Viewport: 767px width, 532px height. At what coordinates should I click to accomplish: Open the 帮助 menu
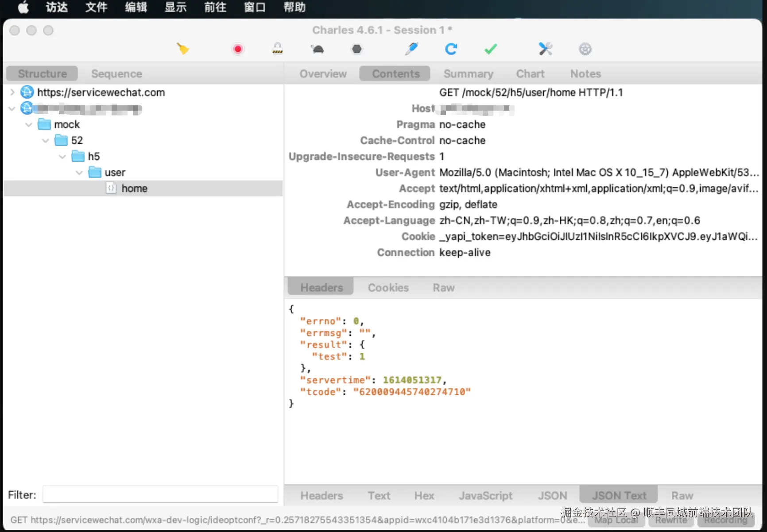tap(294, 8)
